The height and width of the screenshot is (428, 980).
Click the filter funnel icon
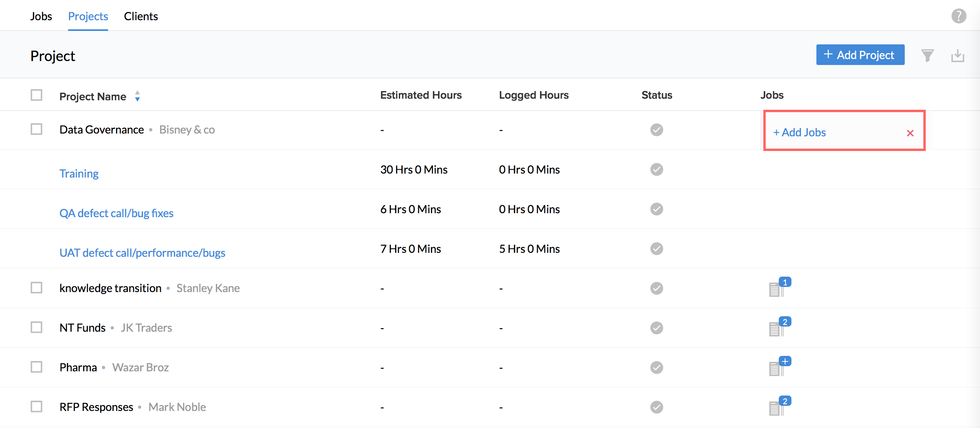(927, 55)
